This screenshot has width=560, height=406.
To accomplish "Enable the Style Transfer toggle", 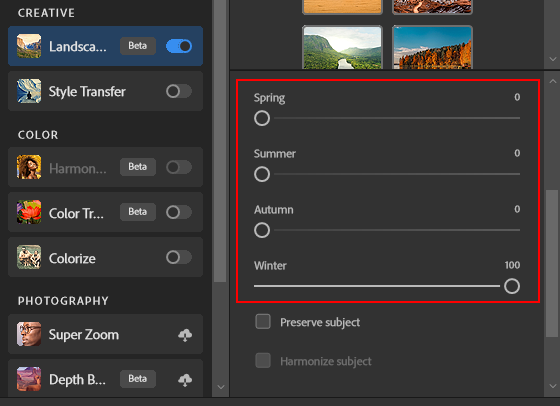I will click(179, 91).
